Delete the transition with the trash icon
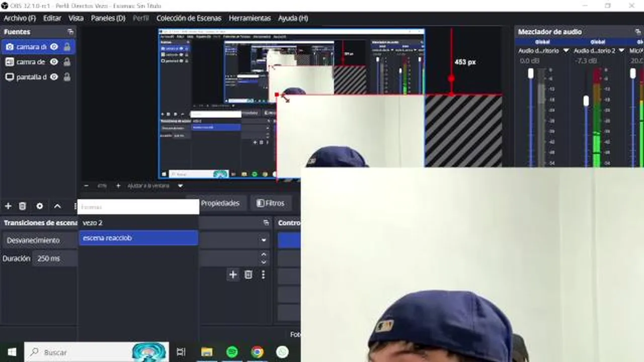Image resolution: width=644 pixels, height=362 pixels. click(x=248, y=275)
